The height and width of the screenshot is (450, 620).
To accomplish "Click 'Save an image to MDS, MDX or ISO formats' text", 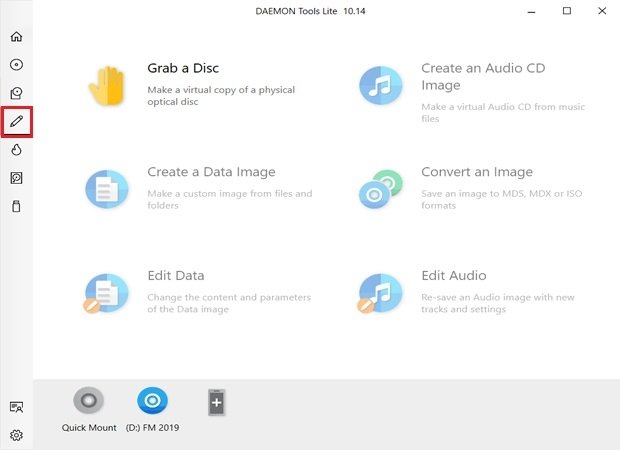I will click(502, 199).
